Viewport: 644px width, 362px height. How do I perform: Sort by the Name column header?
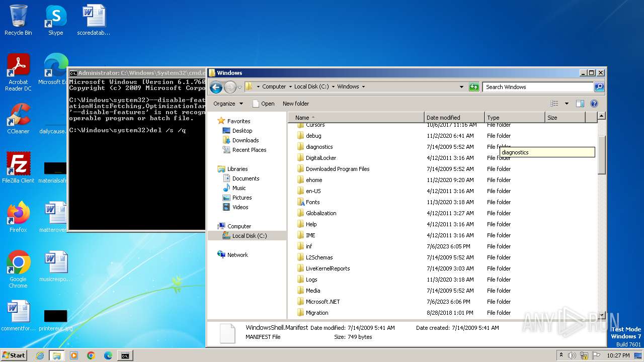click(357, 117)
